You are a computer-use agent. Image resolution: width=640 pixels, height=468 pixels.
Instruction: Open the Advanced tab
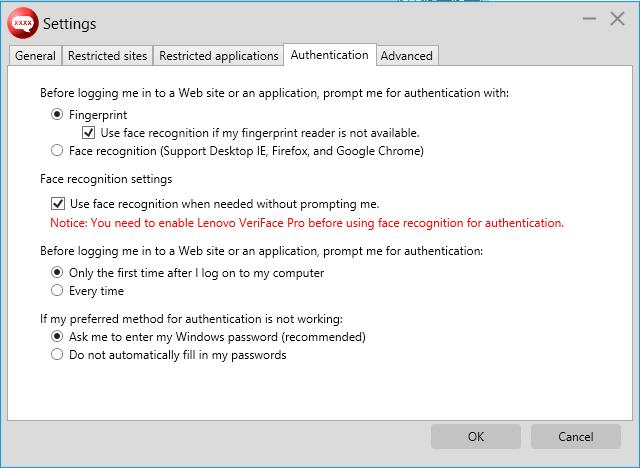pyautogui.click(x=407, y=56)
